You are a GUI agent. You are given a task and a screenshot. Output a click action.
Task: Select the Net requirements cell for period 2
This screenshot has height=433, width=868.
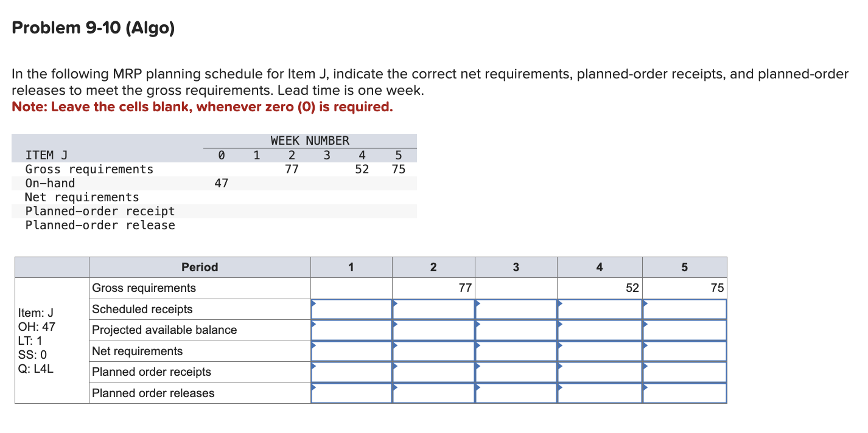tap(433, 351)
